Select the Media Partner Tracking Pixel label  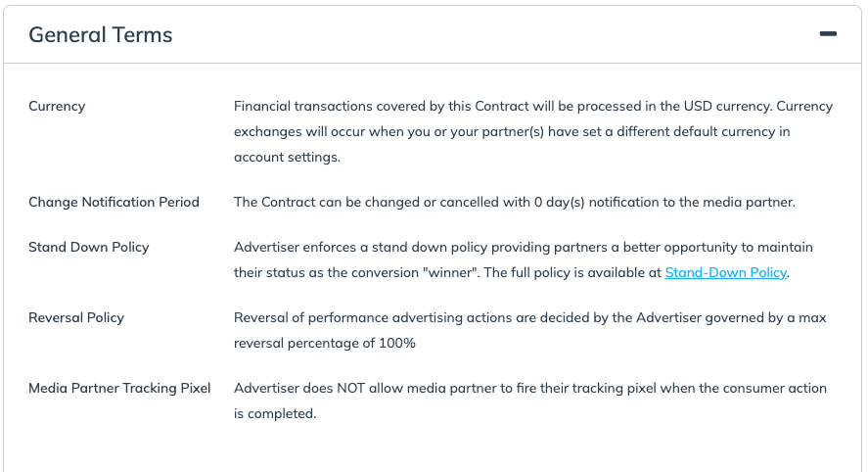click(119, 388)
